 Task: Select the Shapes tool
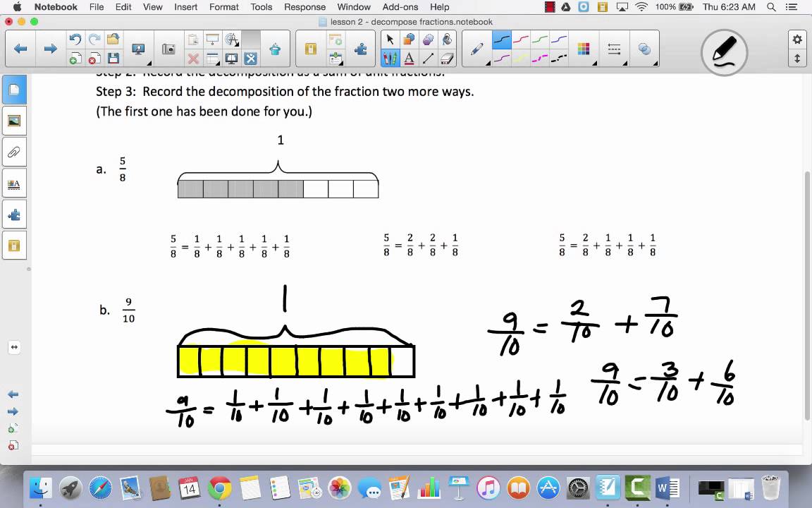[409, 40]
